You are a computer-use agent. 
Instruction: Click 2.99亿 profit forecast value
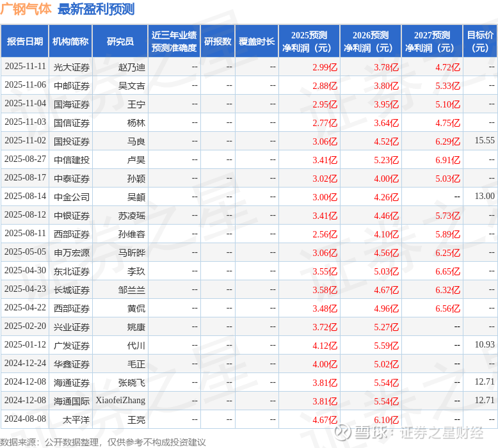point(325,67)
